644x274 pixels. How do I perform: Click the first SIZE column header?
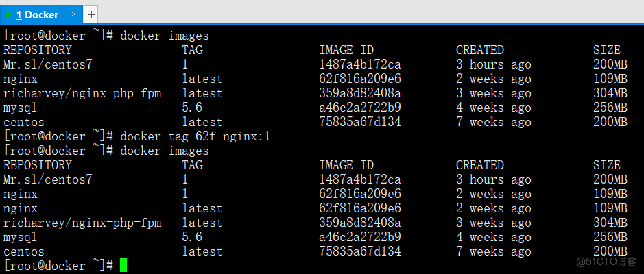[x=607, y=50]
